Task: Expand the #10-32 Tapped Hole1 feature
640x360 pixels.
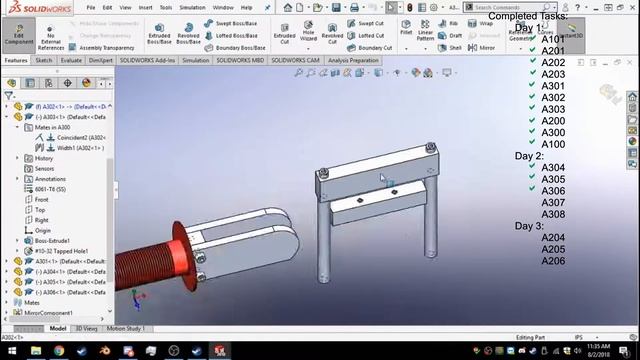Action: pyautogui.click(x=18, y=251)
